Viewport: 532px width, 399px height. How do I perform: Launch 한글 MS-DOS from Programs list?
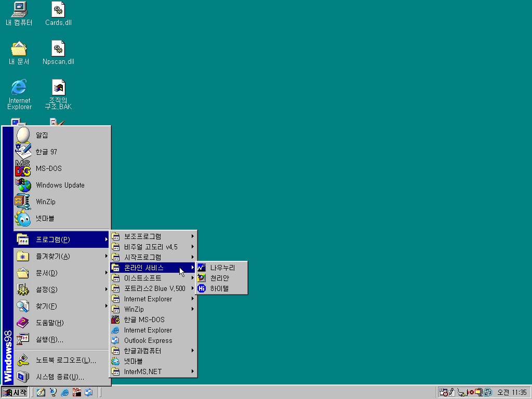tap(153, 320)
